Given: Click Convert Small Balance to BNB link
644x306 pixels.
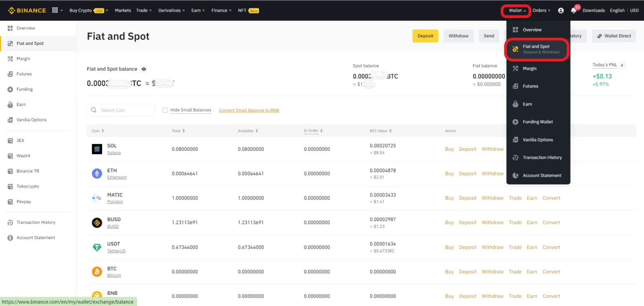Looking at the screenshot, I should (x=249, y=111).
